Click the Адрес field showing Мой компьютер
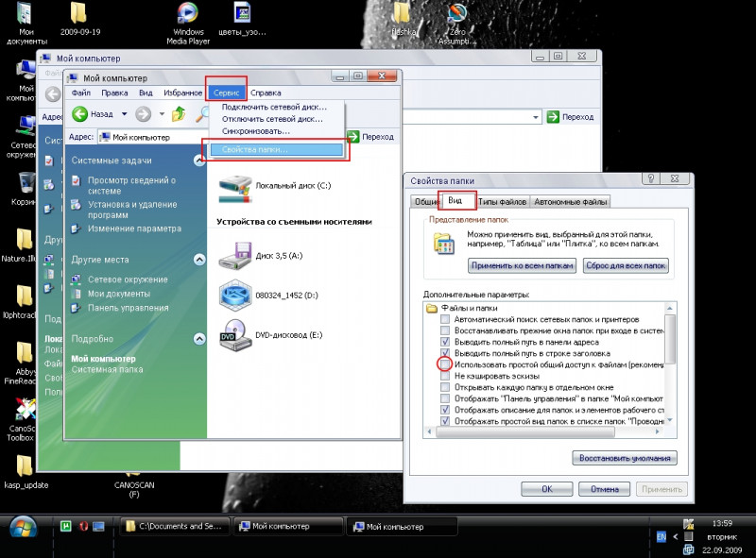This screenshot has width=756, height=558. coord(153,137)
